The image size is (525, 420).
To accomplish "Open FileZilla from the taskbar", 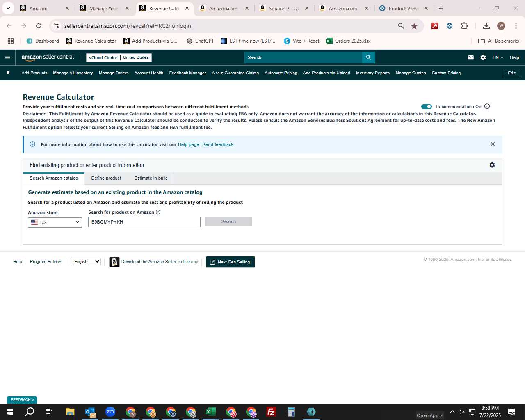I will pos(271,412).
